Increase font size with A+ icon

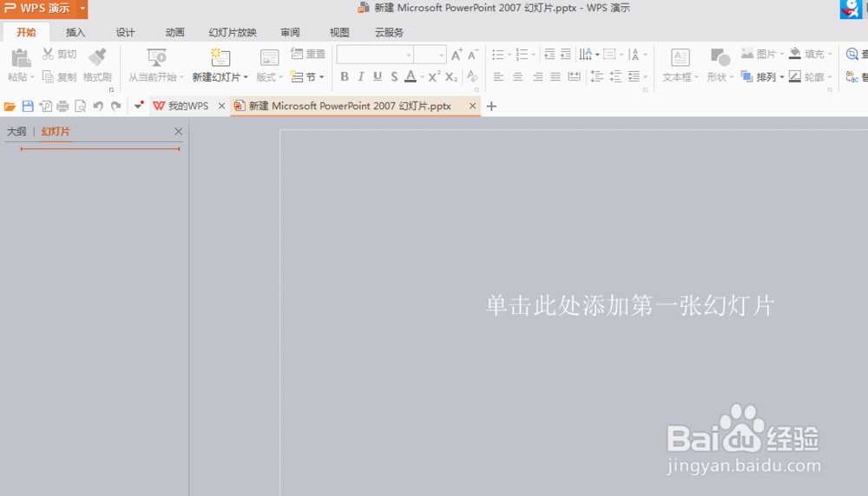point(457,54)
